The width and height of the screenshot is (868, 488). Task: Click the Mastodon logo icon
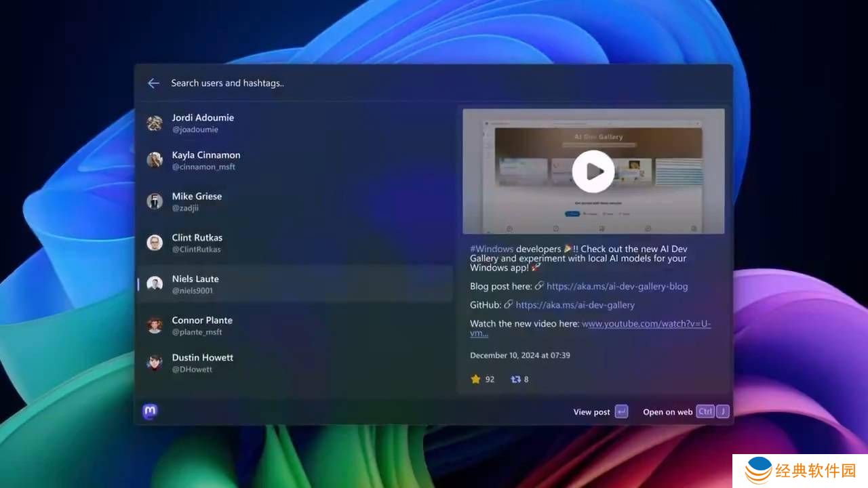coord(151,411)
